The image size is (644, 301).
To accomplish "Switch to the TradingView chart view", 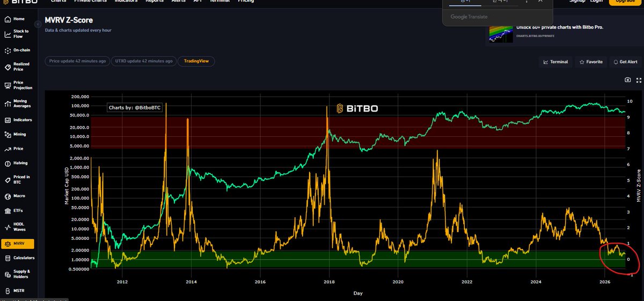I will [x=196, y=61].
